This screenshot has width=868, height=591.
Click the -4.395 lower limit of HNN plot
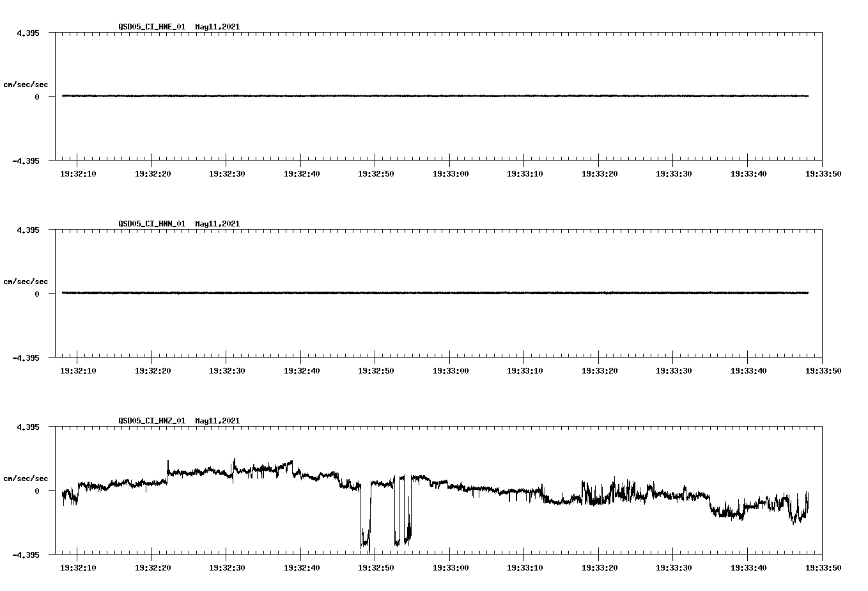[26, 358]
